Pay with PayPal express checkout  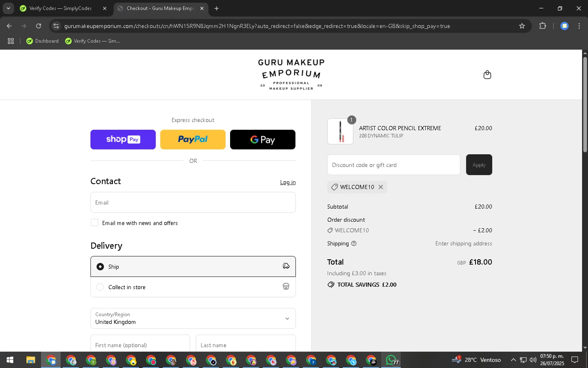click(x=193, y=140)
